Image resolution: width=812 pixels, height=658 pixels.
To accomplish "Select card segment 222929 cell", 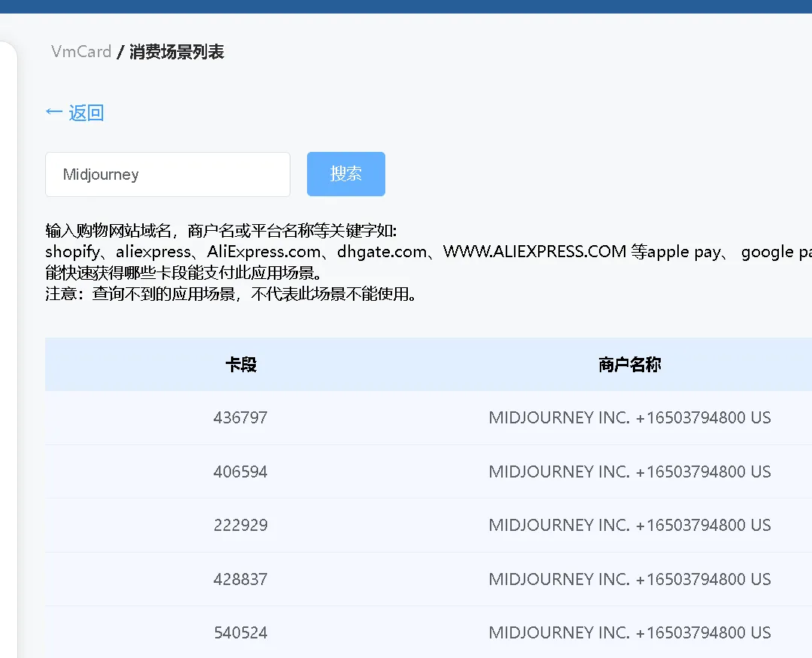I will coord(241,526).
